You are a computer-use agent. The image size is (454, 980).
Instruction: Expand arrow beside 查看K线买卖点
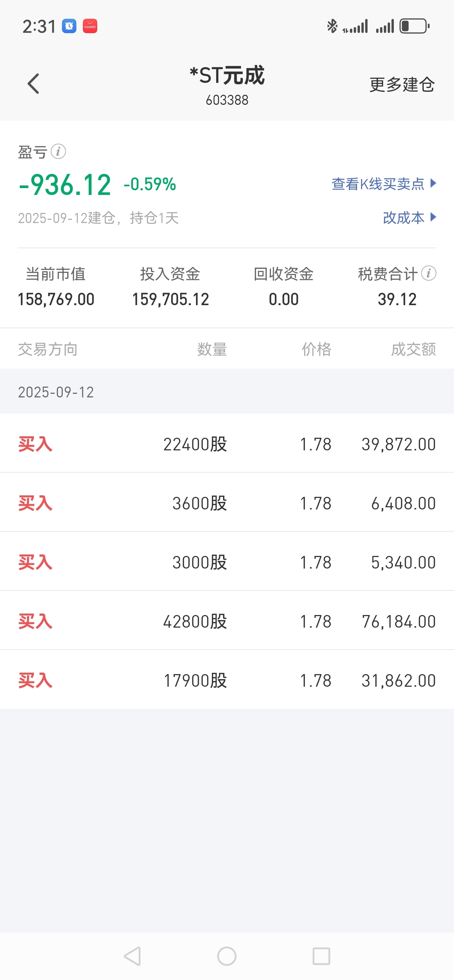point(433,183)
